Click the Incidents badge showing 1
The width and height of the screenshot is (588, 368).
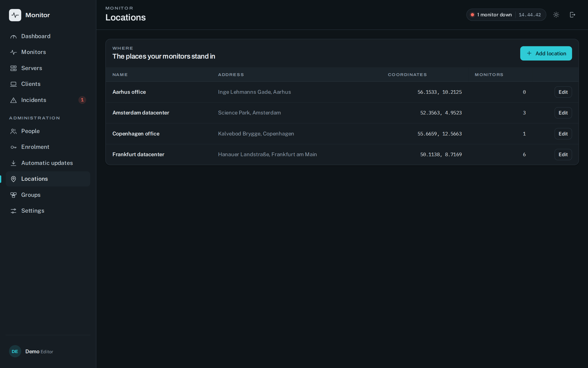(82, 100)
